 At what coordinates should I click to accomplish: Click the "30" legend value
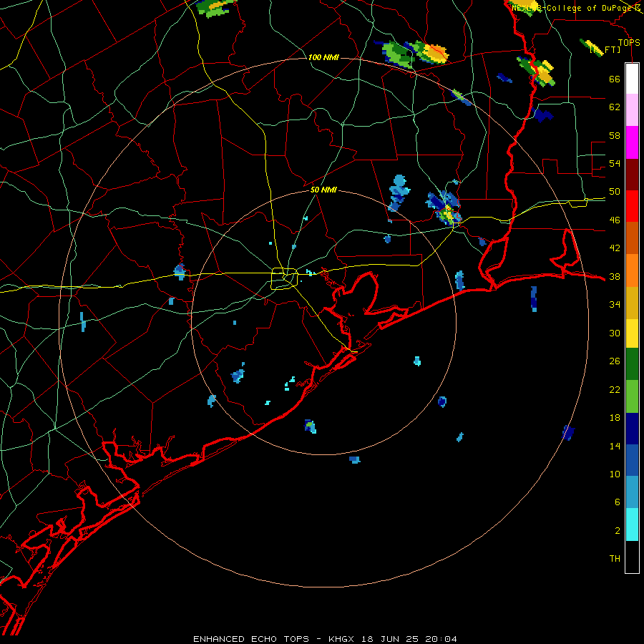coord(615,333)
